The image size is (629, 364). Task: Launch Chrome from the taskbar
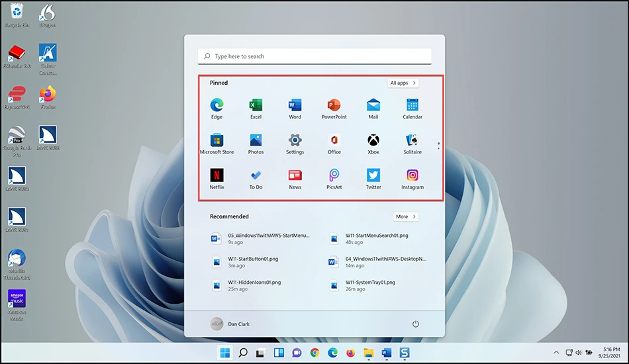[x=314, y=353]
